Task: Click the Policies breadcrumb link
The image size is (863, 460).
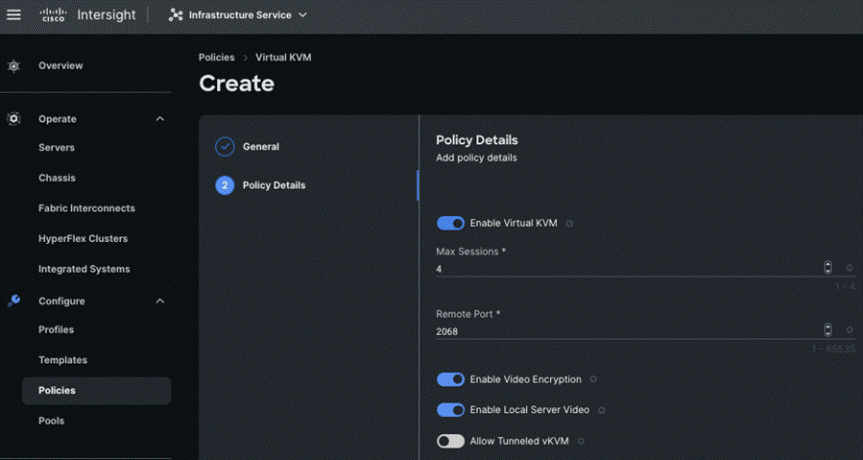Action: tap(216, 57)
